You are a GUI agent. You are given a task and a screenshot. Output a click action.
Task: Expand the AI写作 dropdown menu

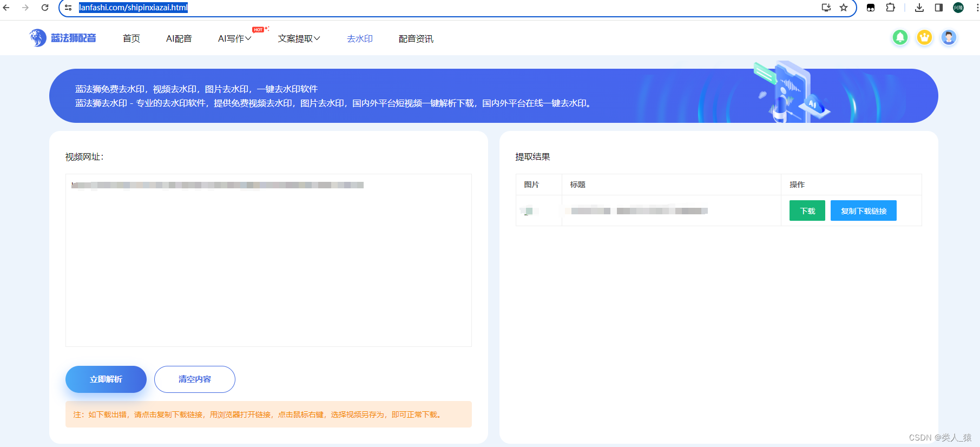pos(235,38)
